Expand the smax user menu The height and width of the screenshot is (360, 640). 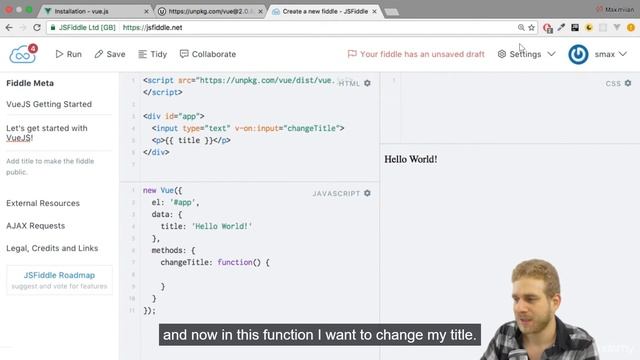point(611,54)
